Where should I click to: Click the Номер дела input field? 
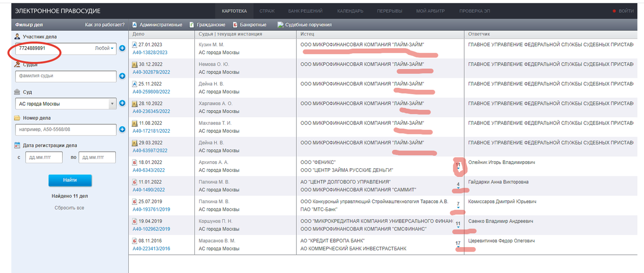(66, 130)
